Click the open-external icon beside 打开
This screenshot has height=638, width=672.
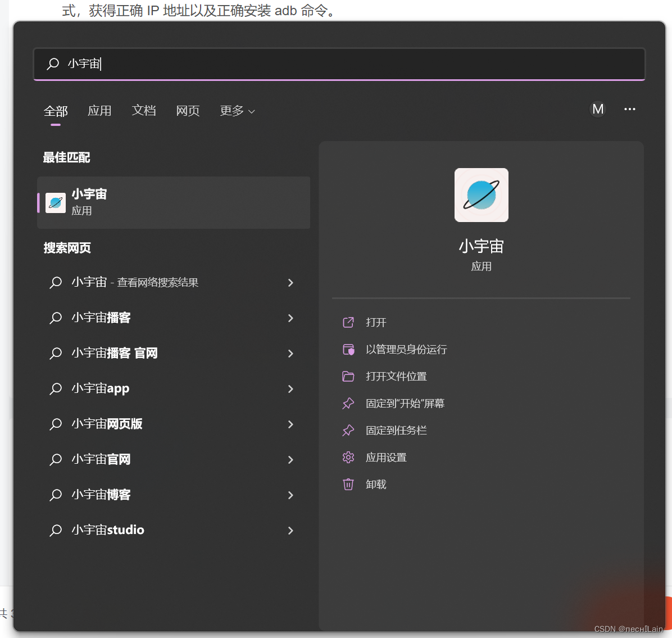348,323
